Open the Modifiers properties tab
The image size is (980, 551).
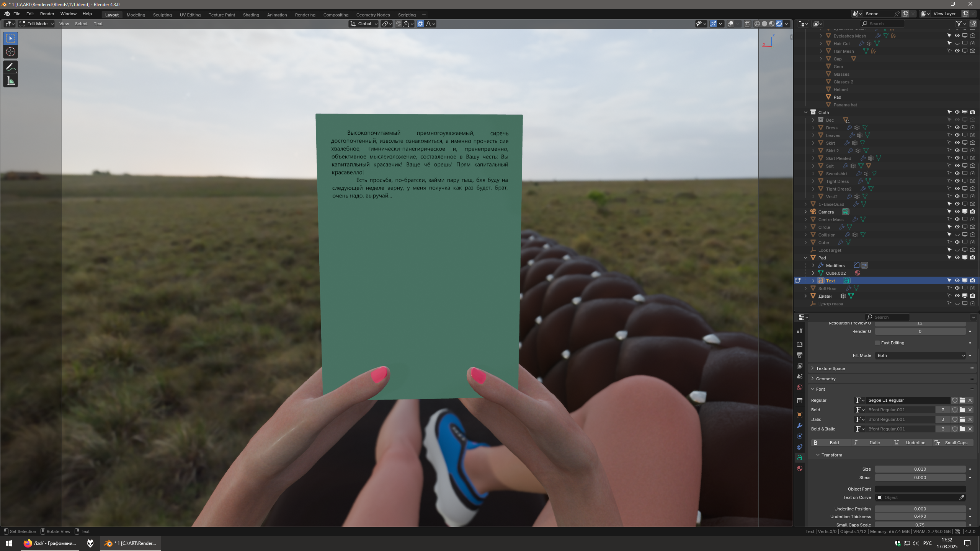coord(799,425)
